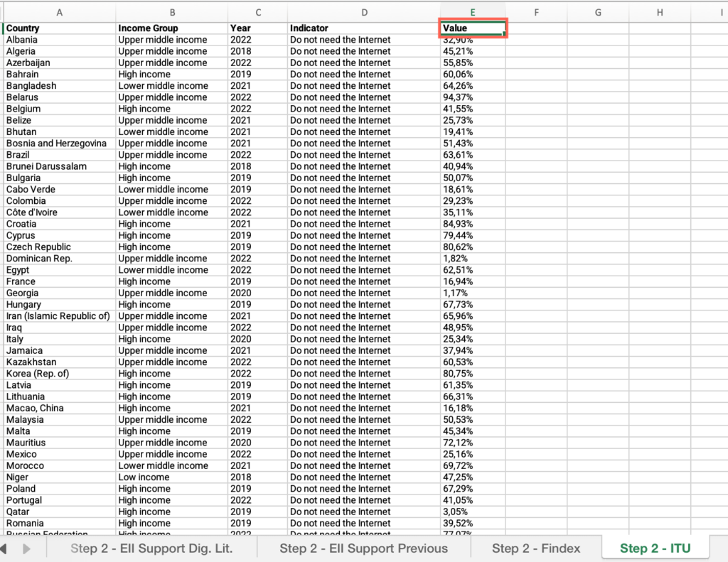
Task: Click the Dominican Rep. cell
Action: tap(60, 259)
